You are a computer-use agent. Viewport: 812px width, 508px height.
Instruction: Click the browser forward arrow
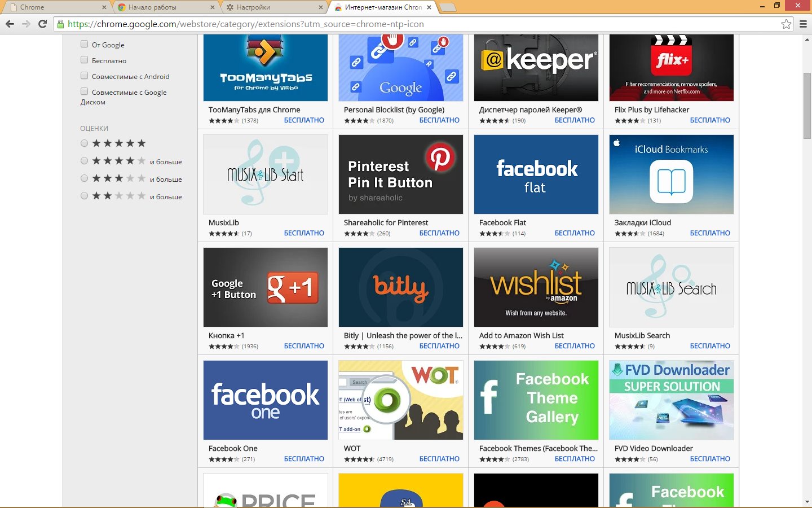[x=26, y=24]
